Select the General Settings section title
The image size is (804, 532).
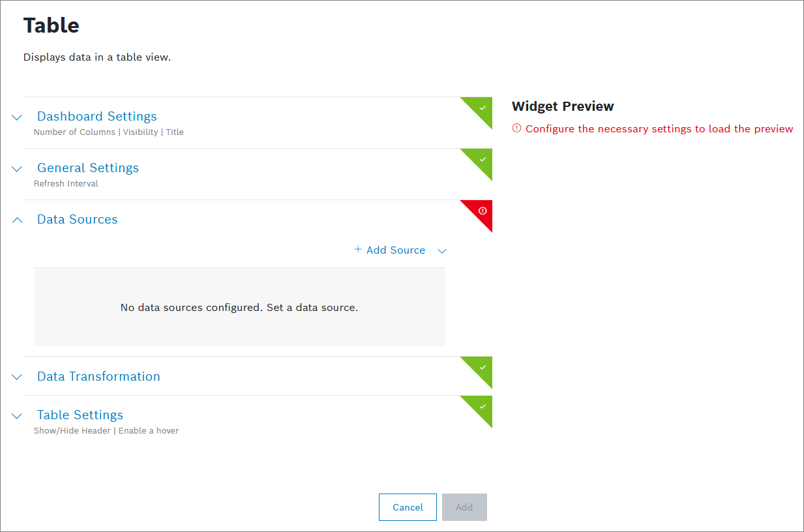tap(88, 168)
